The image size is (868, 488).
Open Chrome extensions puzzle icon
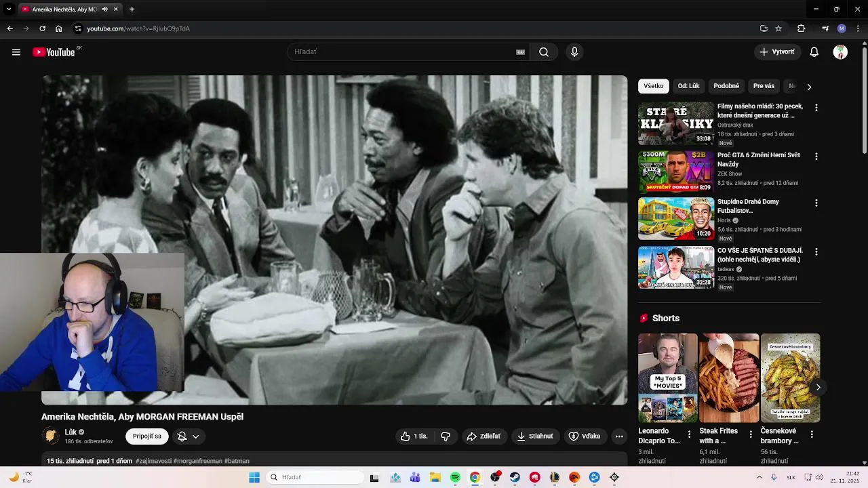coord(801,28)
